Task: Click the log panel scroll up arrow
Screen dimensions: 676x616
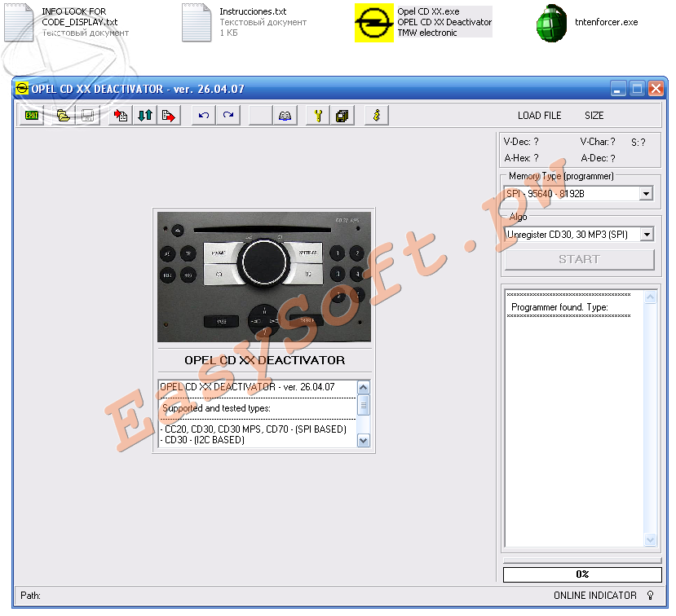Action: click(x=650, y=297)
